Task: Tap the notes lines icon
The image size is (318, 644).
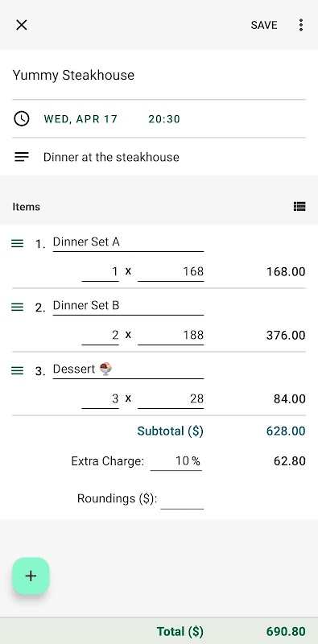Action: pyautogui.click(x=22, y=157)
